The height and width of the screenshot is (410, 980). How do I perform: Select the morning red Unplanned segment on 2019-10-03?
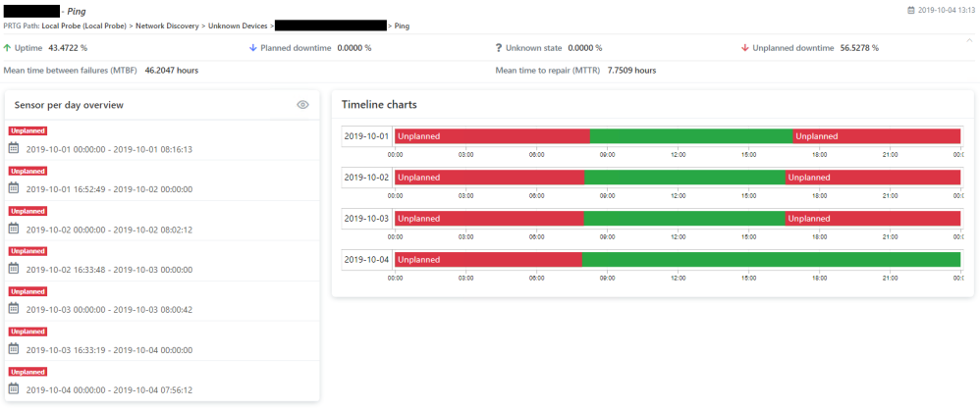click(x=489, y=219)
